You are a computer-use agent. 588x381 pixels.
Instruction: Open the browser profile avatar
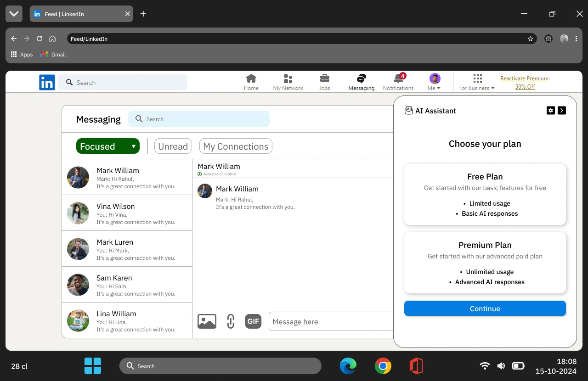click(564, 39)
